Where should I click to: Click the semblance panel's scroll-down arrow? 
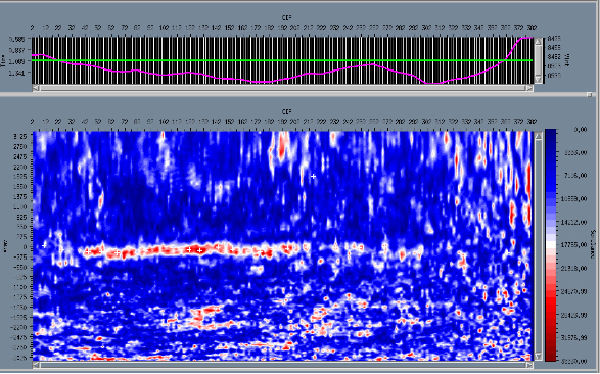pyautogui.click(x=538, y=357)
